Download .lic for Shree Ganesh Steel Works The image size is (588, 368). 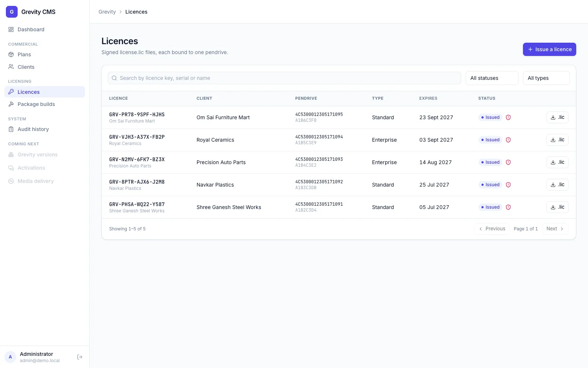(557, 207)
